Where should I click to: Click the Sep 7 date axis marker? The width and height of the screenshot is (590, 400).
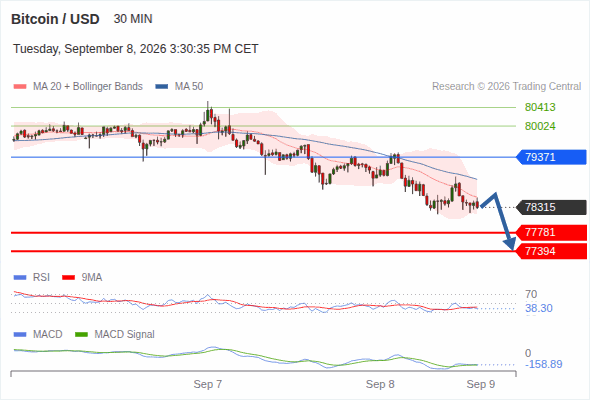(x=208, y=384)
